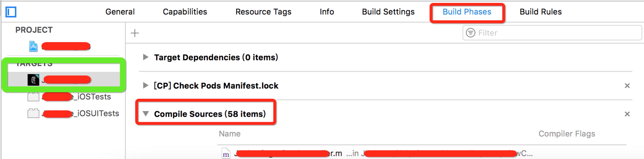
Task: Collapse Compile Sources disclosure triangle
Action: [x=146, y=114]
